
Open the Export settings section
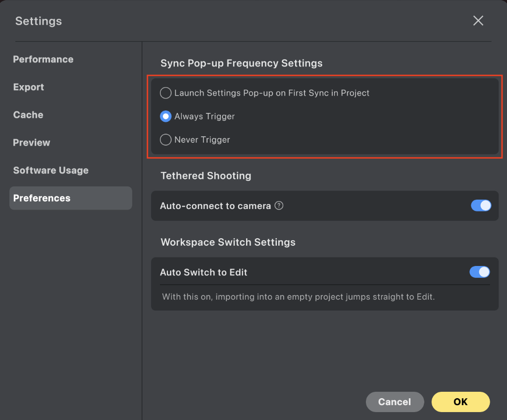tap(28, 87)
